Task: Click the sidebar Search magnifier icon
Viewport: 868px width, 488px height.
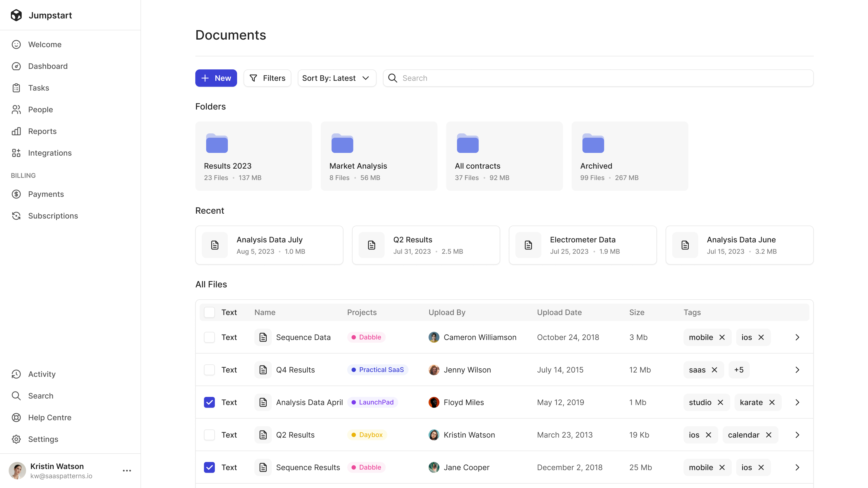Action: [x=16, y=396]
